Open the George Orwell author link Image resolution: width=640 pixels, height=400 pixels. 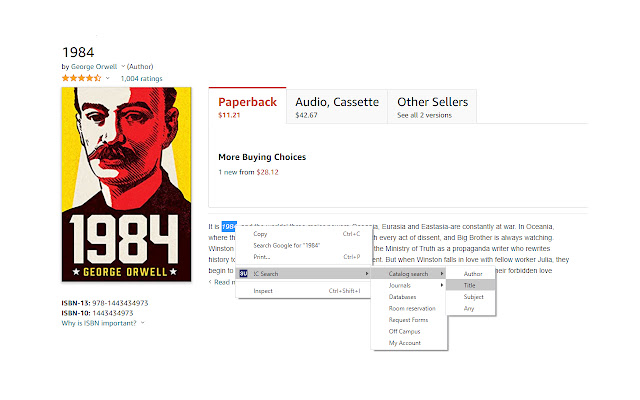click(93, 67)
